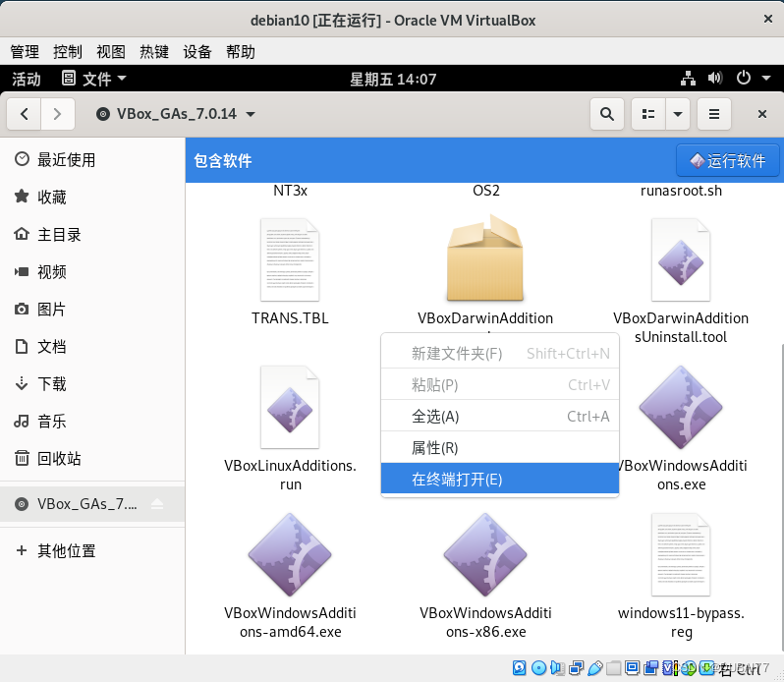Choose 在终端打开(E) in context menu
Screen dimensions: 784x682
pyautogui.click(x=500, y=479)
